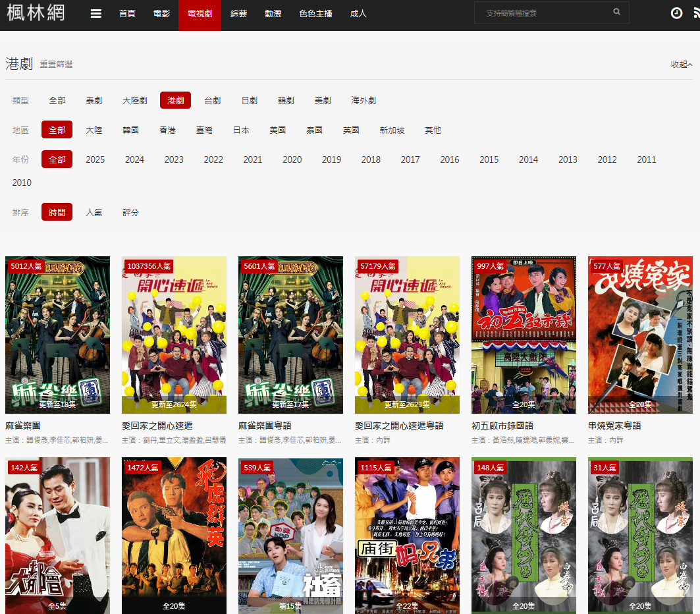Click the 楓林網 site logo
The width and height of the screenshot is (700, 614).
[36, 13]
